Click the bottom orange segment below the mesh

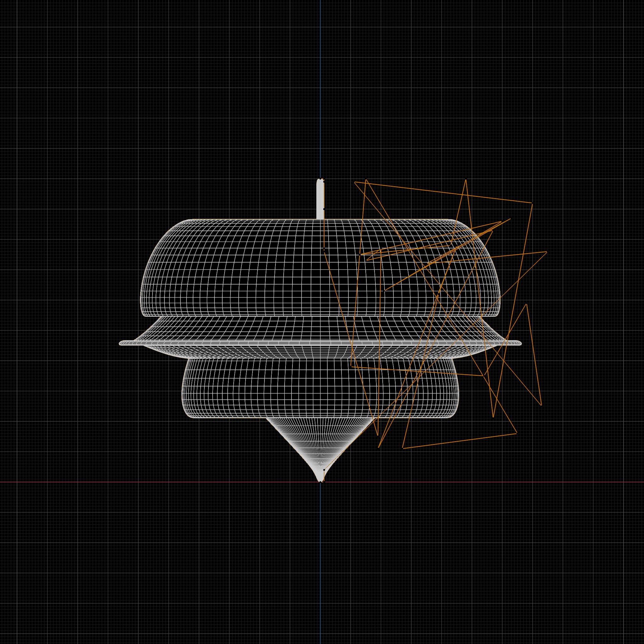click(x=460, y=441)
